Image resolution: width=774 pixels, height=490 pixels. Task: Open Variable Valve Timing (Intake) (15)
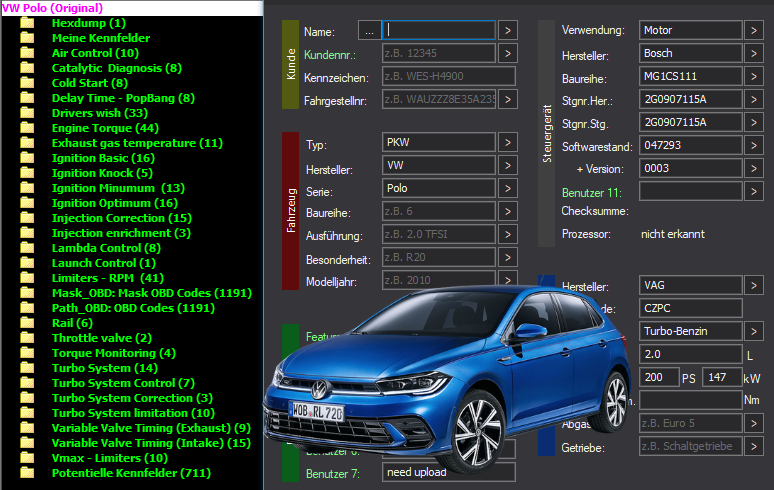(151, 443)
